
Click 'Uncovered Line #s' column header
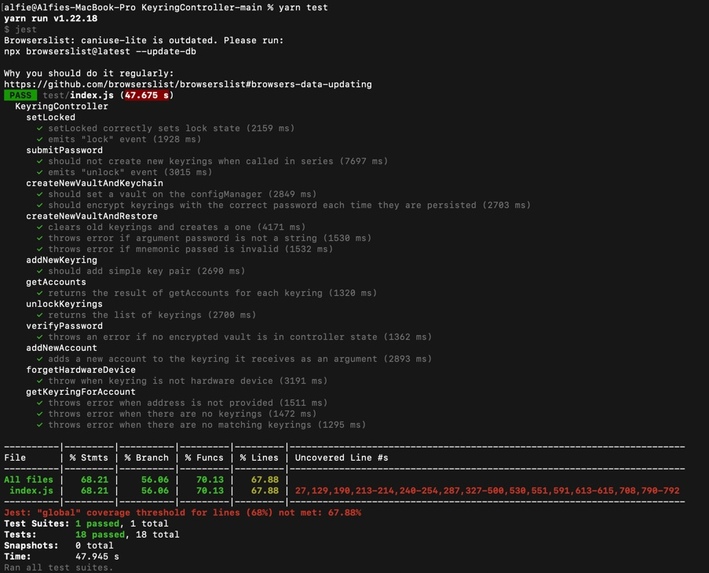coord(341,458)
